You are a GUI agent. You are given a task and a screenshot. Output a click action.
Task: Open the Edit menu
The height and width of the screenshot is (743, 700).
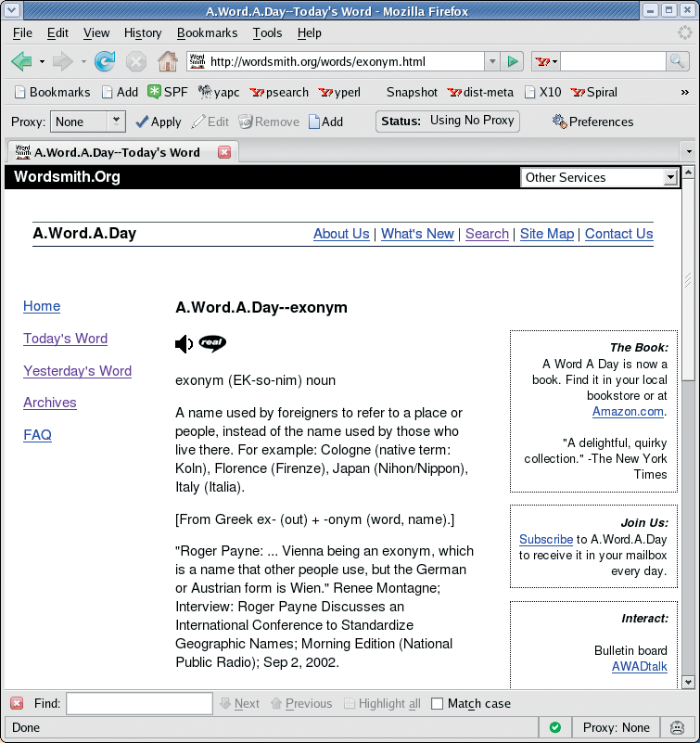(57, 32)
